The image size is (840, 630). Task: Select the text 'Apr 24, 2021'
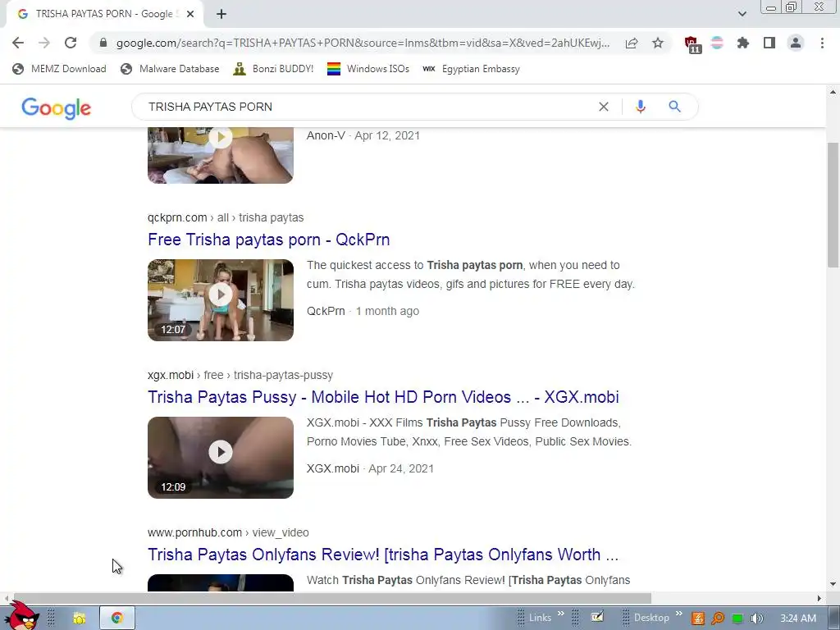pos(401,468)
